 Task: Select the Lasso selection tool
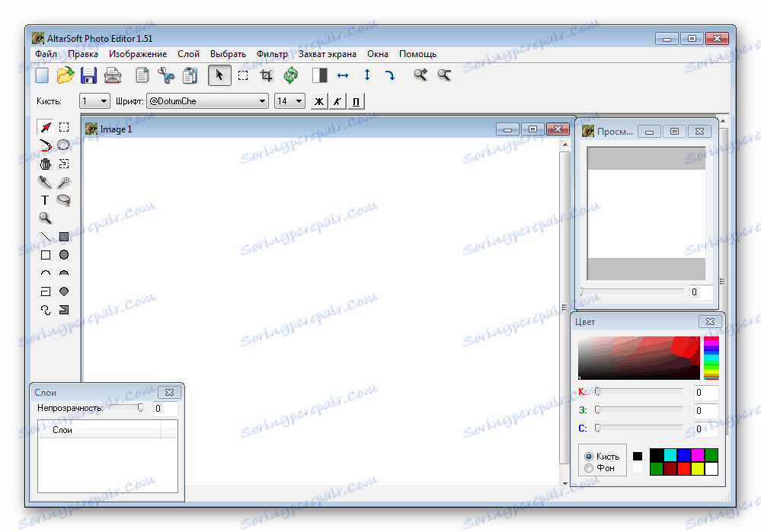(x=64, y=199)
